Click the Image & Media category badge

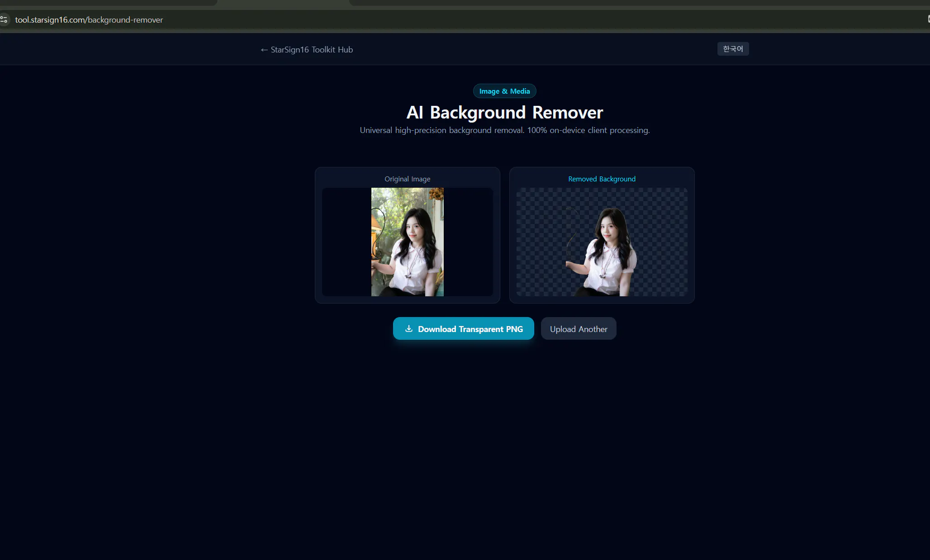(504, 91)
